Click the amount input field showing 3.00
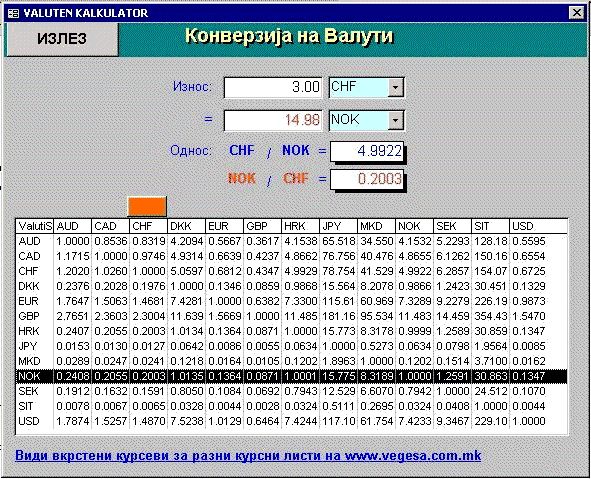Image resolution: width=591 pixels, height=479 pixels. pos(273,88)
